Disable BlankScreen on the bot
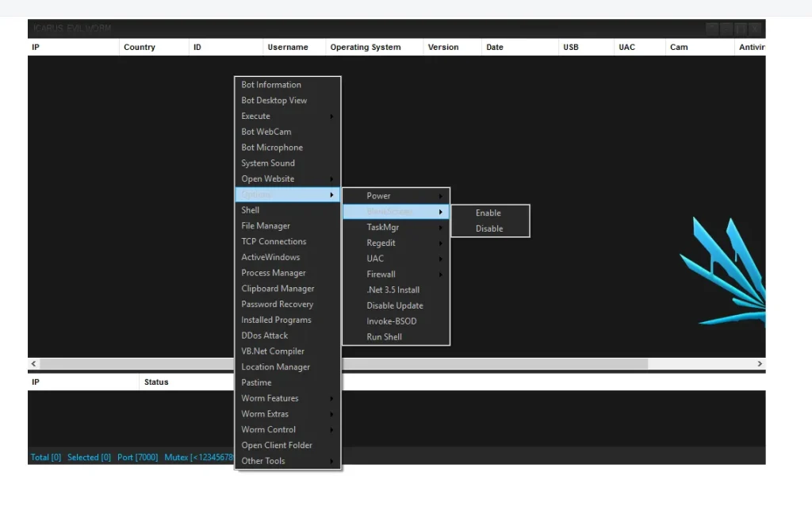The image size is (812, 518). point(489,228)
